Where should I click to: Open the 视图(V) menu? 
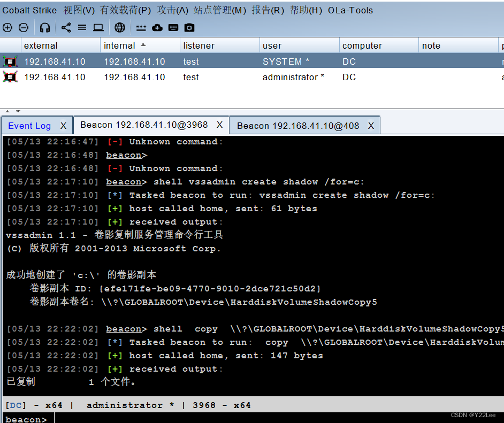click(x=79, y=10)
